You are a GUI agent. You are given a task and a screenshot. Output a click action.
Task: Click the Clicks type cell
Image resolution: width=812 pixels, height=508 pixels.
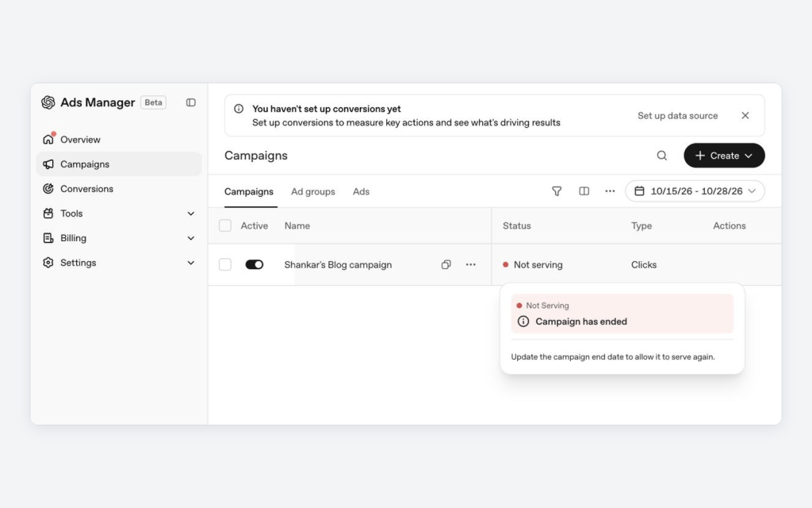(644, 264)
